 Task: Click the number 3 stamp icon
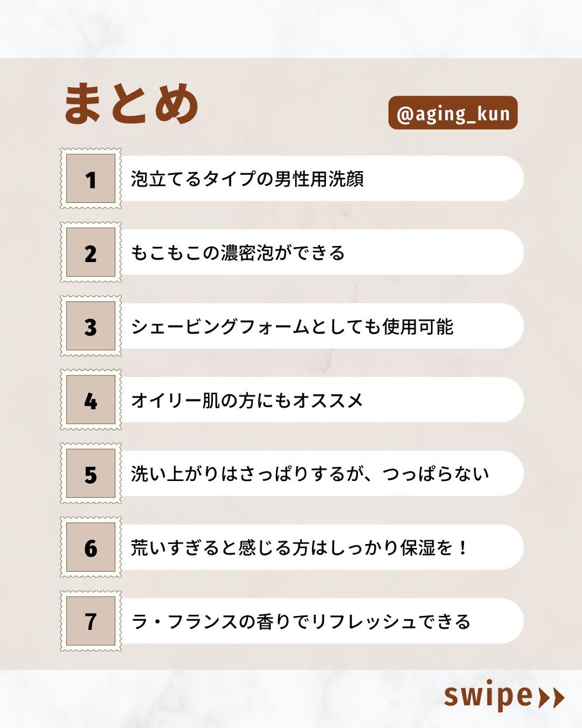[91, 326]
